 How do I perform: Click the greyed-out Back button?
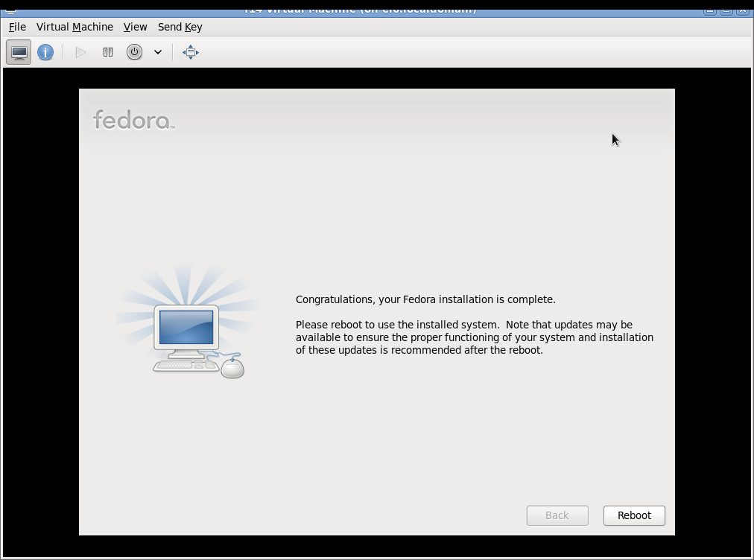coord(557,515)
